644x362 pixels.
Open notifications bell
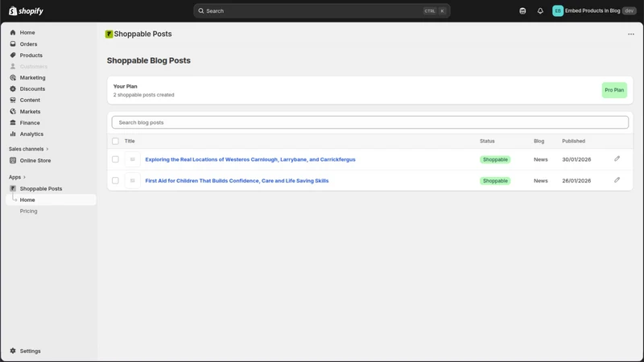coord(540,11)
